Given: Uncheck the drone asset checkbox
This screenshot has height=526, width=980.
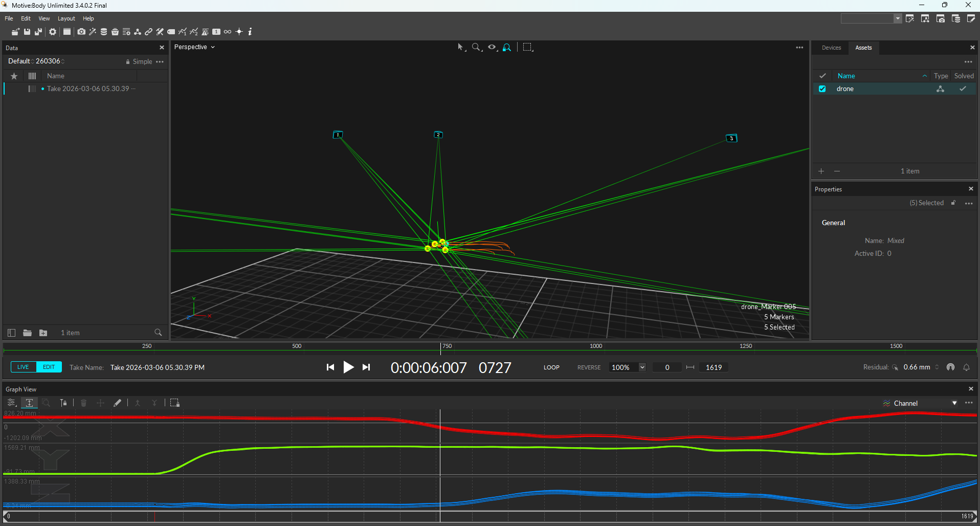Looking at the screenshot, I should pos(822,89).
